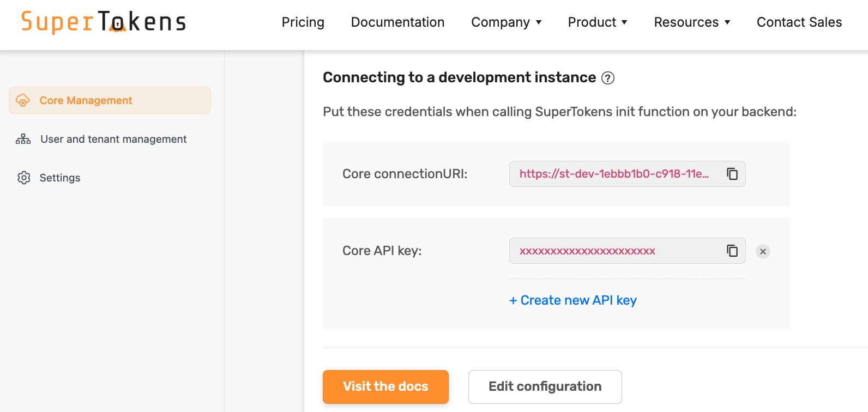868x412 pixels.
Task: Select the Core API key field
Action: [613, 251]
